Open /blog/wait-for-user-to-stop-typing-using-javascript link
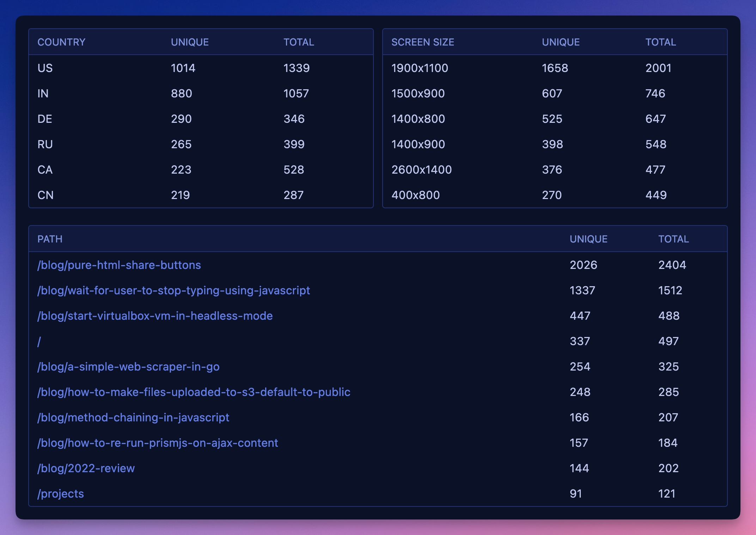This screenshot has width=756, height=535. (174, 290)
